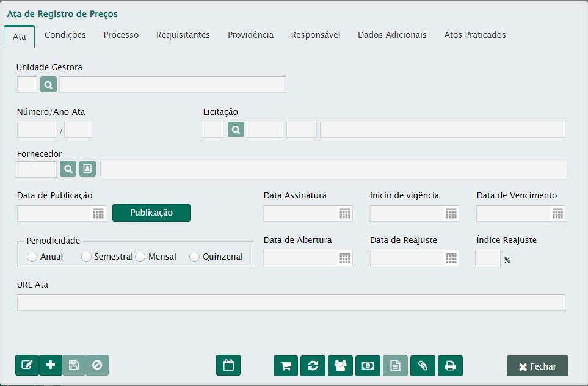Click the money bill icon button
The image size is (588, 386).
point(368,365)
